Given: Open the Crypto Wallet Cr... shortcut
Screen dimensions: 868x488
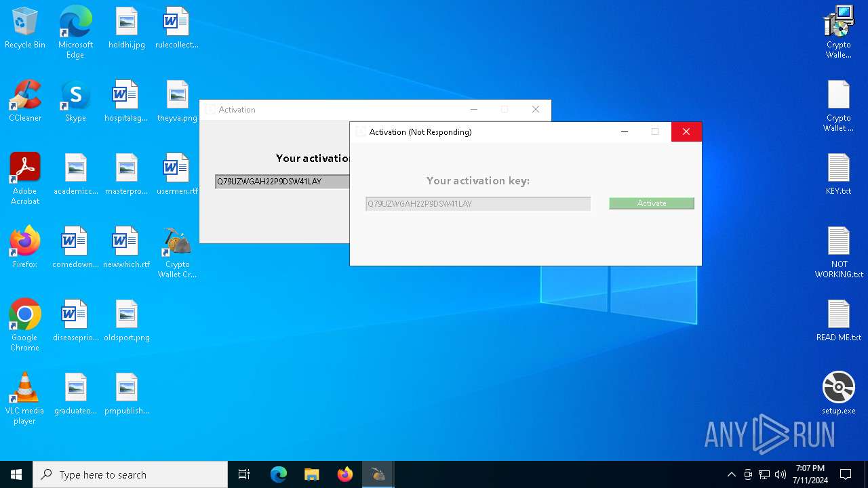Looking at the screenshot, I should click(177, 252).
